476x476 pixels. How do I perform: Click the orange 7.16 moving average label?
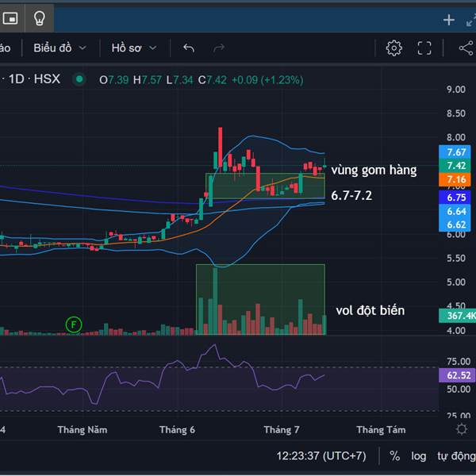(455, 179)
